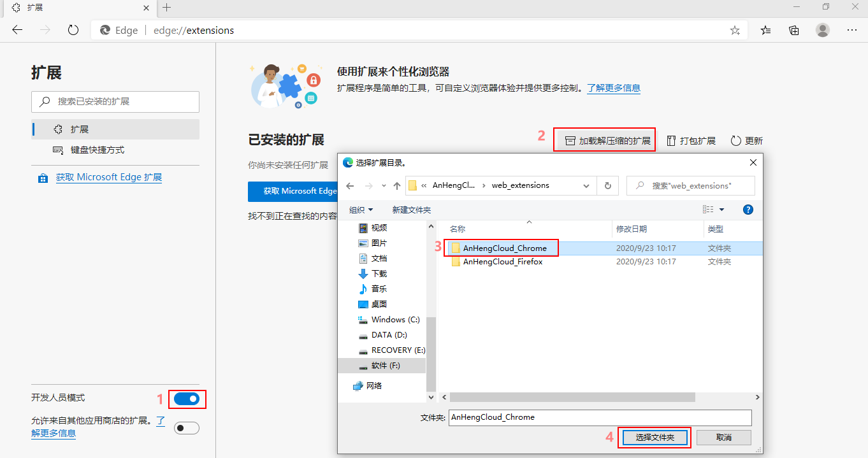Focus the 搜索已安装的扩展 search box
Screen dimensions: 868x458
pyautogui.click(x=115, y=101)
